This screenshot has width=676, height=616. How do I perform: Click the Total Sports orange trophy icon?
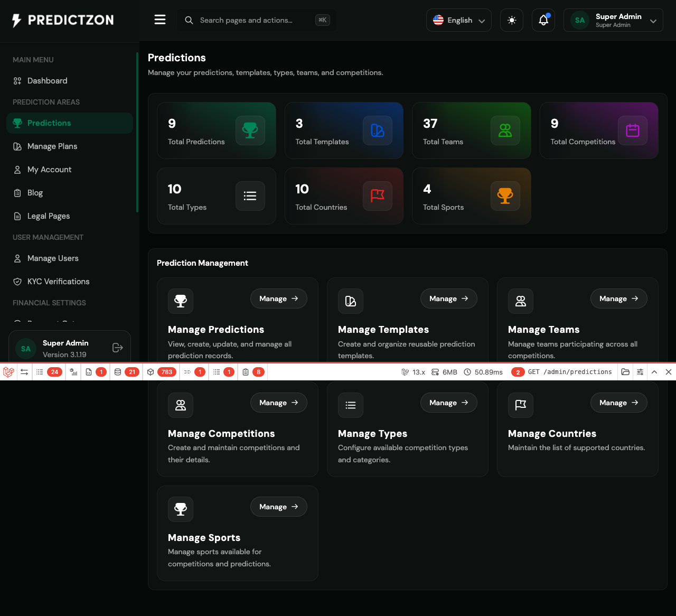[x=505, y=196]
